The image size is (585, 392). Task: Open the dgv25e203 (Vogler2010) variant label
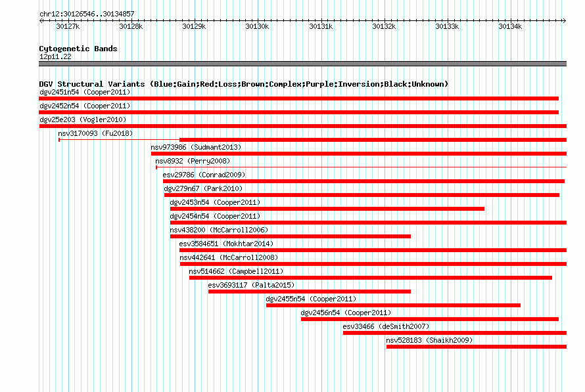(x=83, y=120)
